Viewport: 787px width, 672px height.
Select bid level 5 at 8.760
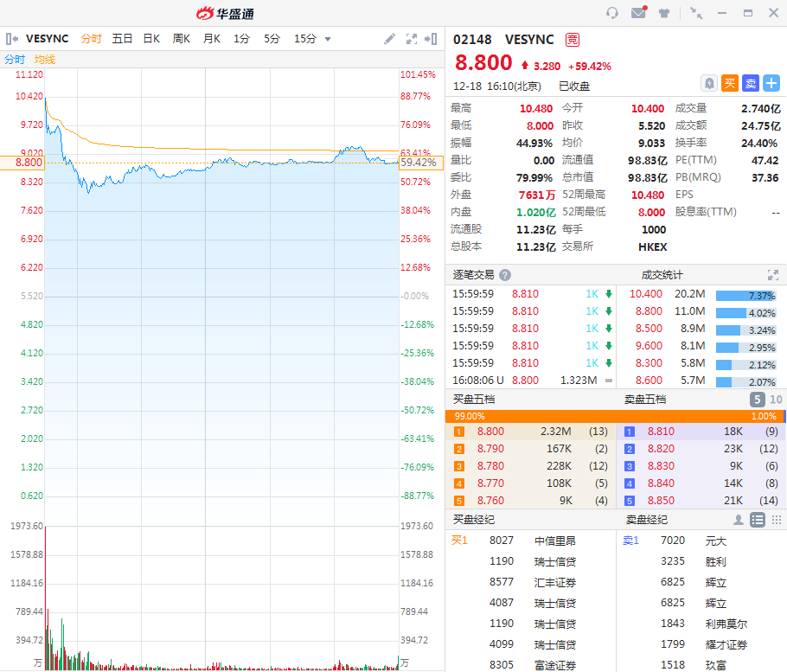point(530,501)
